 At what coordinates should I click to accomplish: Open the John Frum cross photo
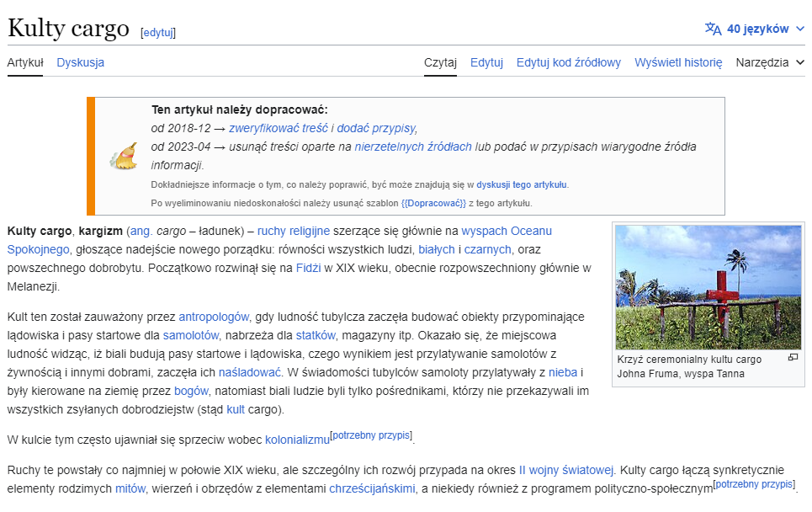tap(708, 287)
